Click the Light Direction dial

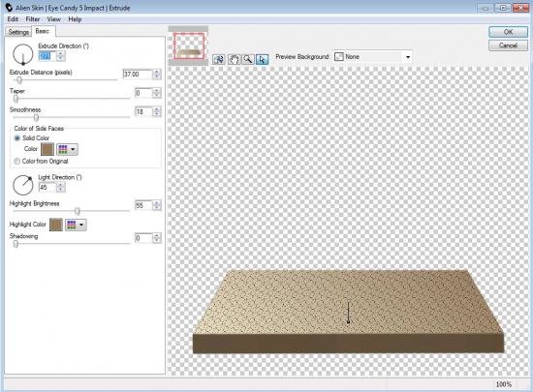(23, 185)
